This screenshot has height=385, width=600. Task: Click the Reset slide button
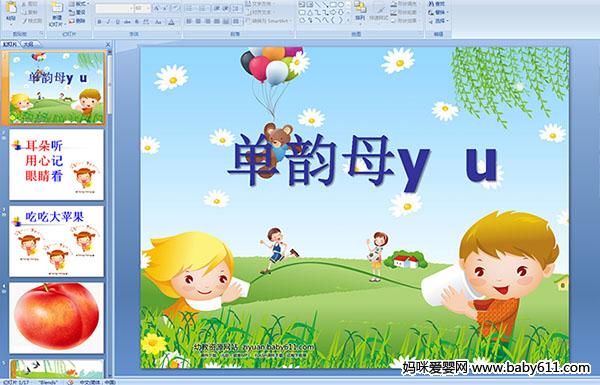pyautogui.click(x=77, y=12)
